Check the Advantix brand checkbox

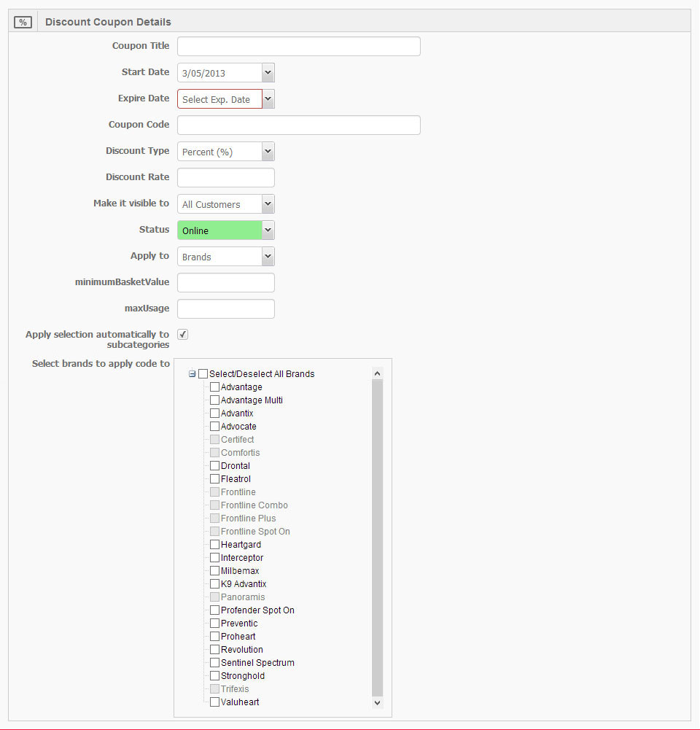point(214,413)
